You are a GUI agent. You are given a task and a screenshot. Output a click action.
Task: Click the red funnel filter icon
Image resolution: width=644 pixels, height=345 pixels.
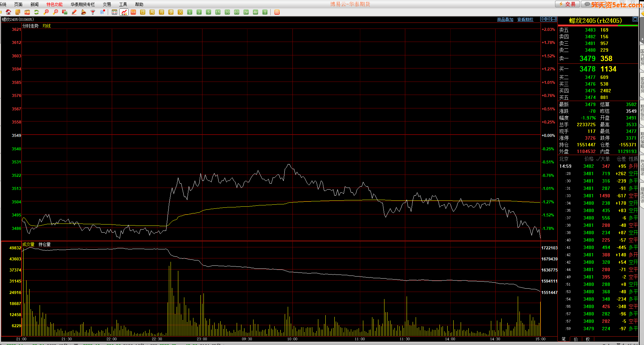pos(93,12)
